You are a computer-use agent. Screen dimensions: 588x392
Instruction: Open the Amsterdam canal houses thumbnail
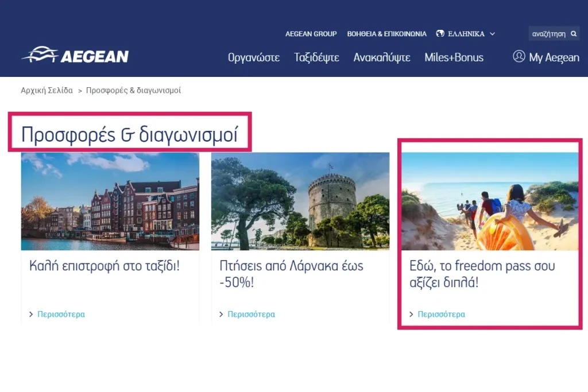[110, 201]
